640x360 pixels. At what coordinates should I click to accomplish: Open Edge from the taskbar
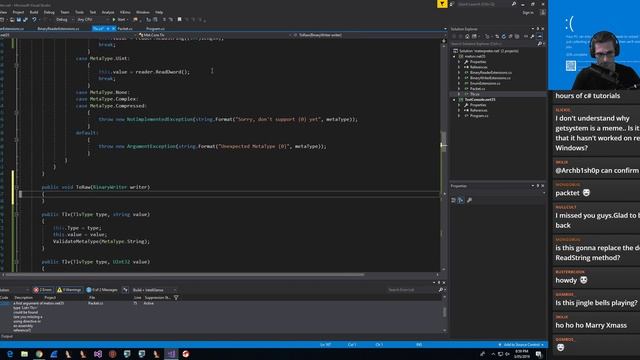click(10, 354)
